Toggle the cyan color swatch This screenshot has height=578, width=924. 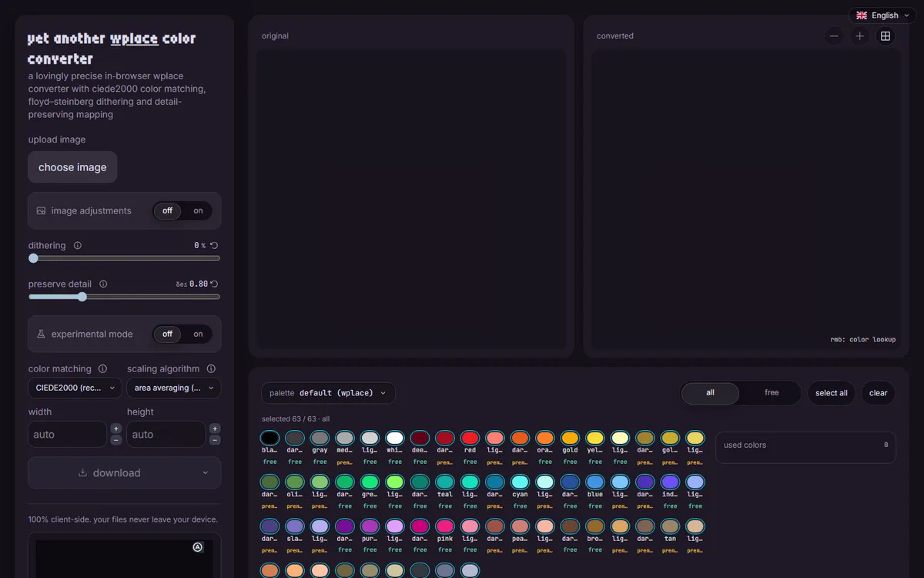520,482
